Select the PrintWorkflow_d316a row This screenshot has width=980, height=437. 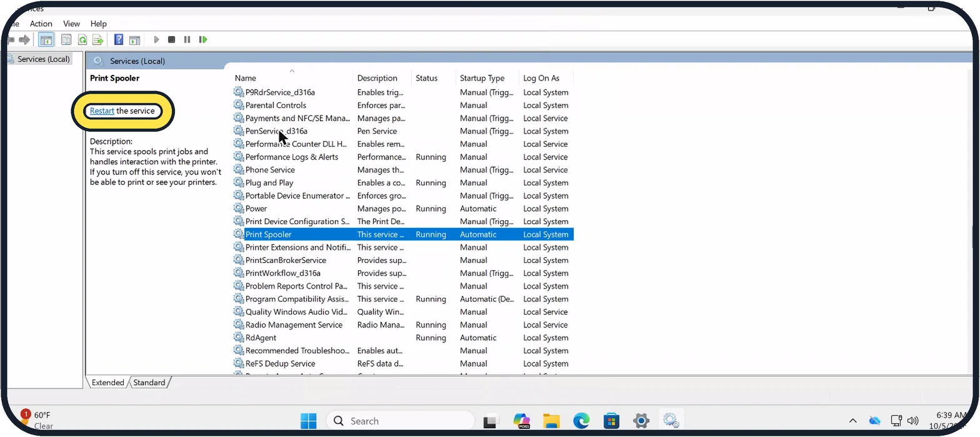click(403, 273)
